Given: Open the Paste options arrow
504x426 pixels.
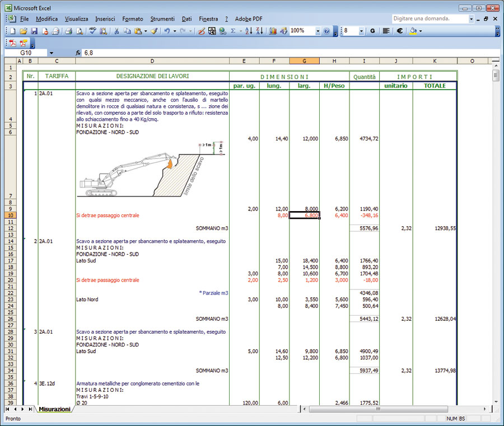Looking at the screenshot, I should pyautogui.click(x=146, y=31).
